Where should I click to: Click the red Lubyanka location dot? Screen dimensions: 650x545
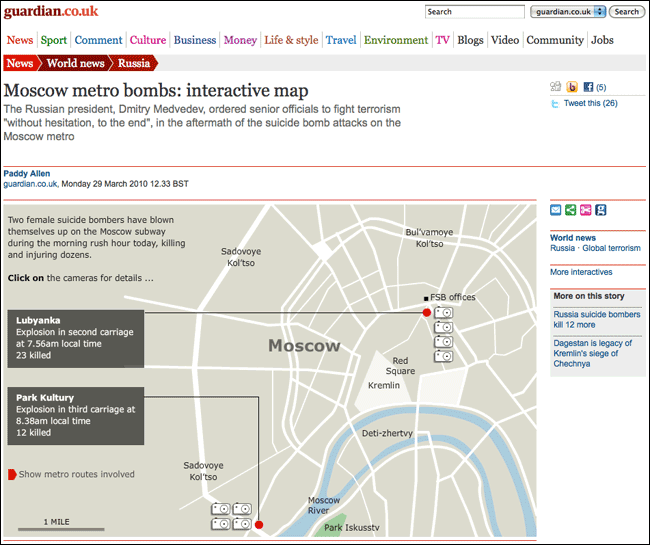pos(427,312)
